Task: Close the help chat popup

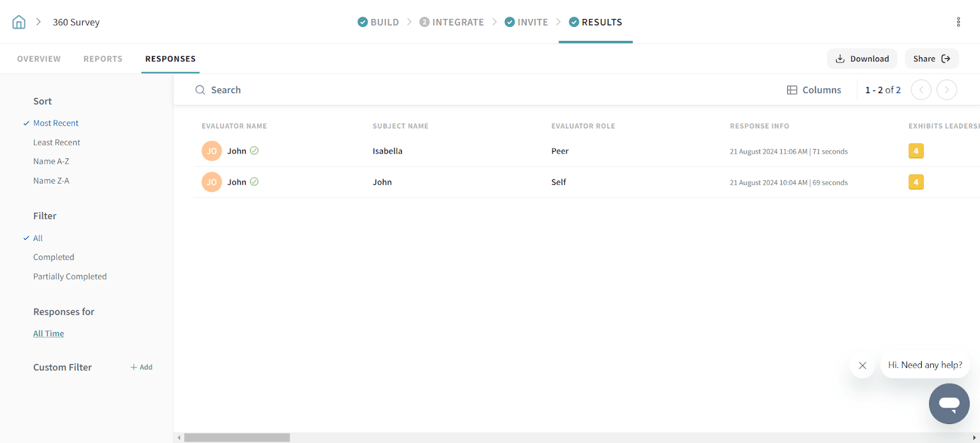Action: pos(862,365)
